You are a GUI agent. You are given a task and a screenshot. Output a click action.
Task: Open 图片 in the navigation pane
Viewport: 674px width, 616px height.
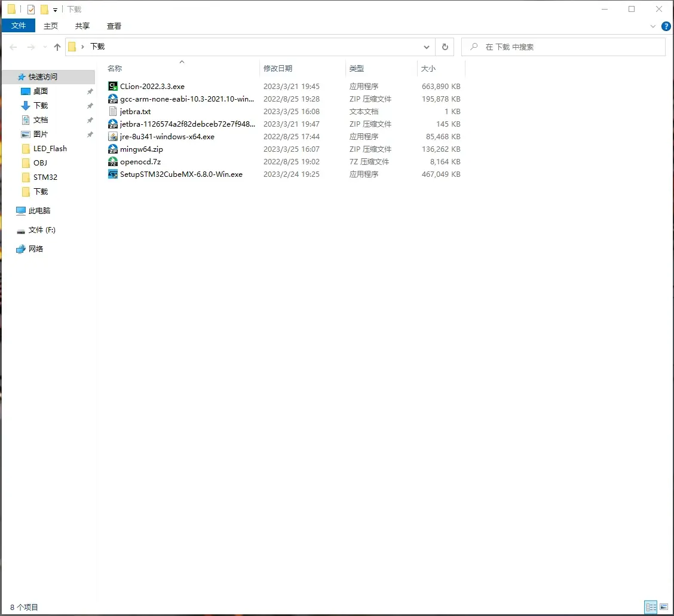pos(41,134)
